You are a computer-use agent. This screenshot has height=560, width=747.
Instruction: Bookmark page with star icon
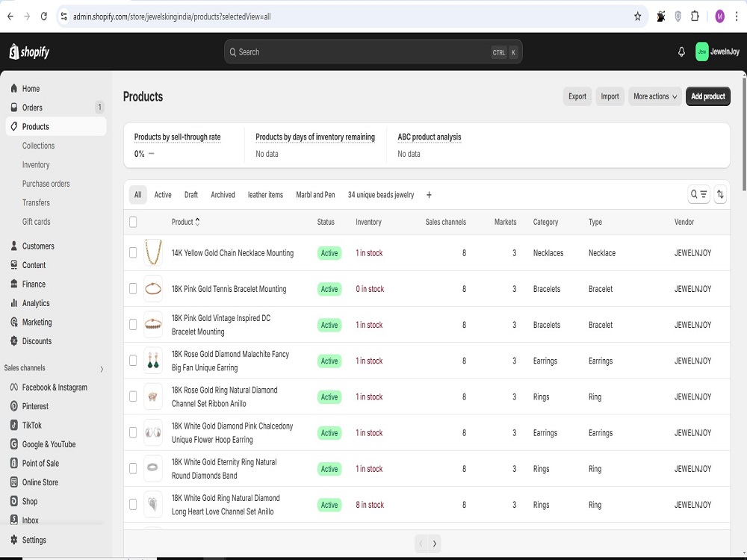coord(637,16)
